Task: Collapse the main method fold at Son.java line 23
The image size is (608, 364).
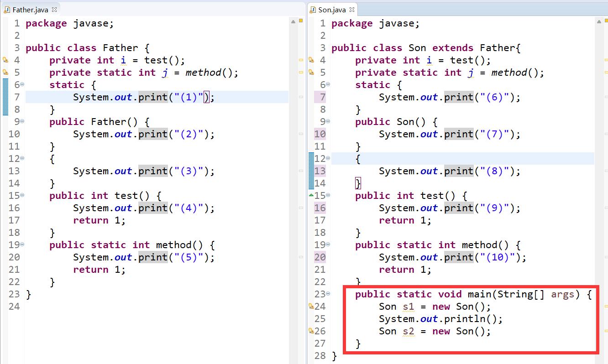Action: pos(328,294)
